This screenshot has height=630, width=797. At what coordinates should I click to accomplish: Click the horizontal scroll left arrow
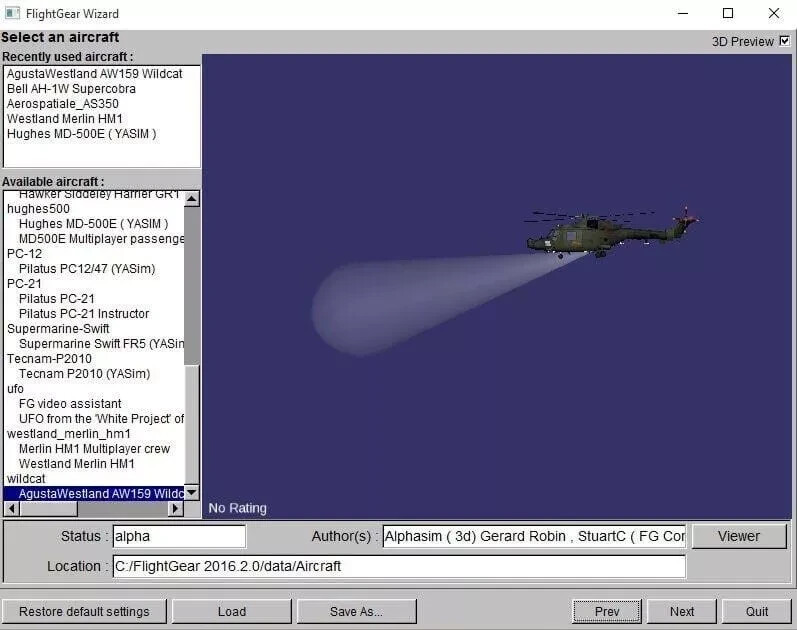click(x=11, y=508)
